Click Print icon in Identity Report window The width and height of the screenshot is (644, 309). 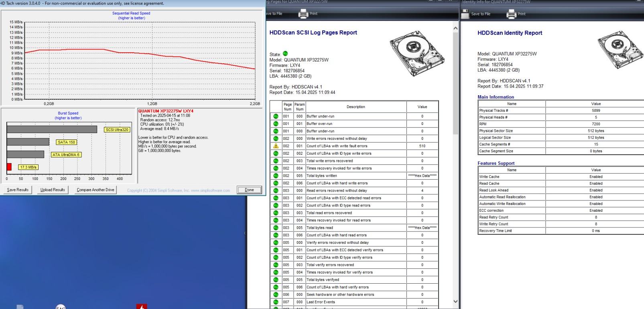pos(511,14)
